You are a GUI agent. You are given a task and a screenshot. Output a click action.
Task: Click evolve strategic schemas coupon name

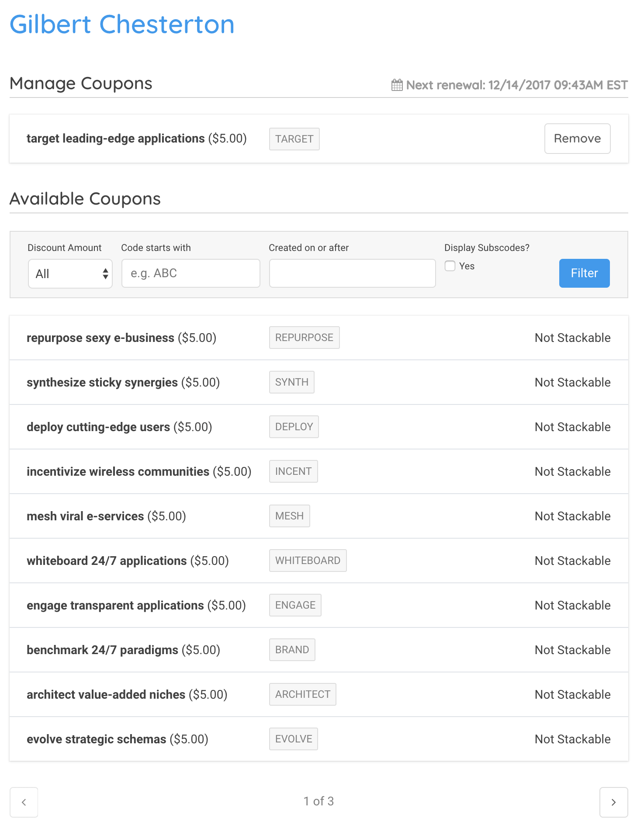(x=97, y=739)
